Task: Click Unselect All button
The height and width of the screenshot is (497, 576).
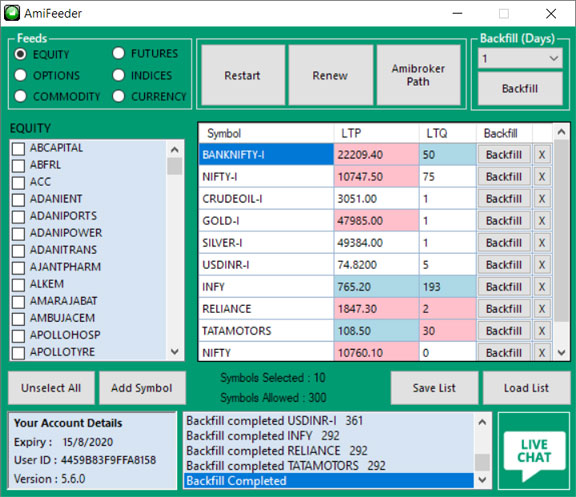Action: 51,388
